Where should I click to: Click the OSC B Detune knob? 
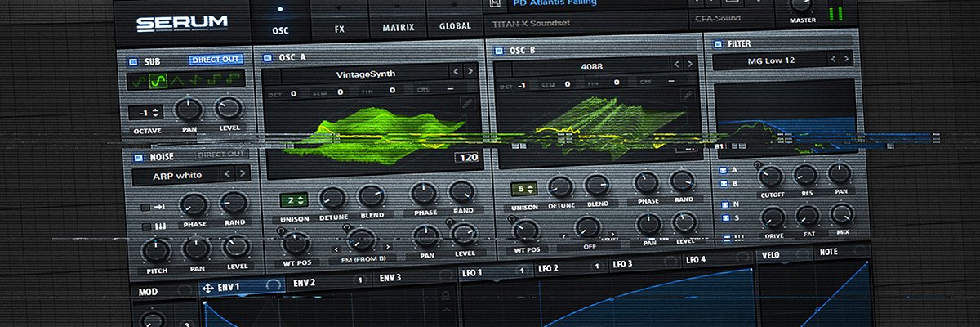click(560, 187)
